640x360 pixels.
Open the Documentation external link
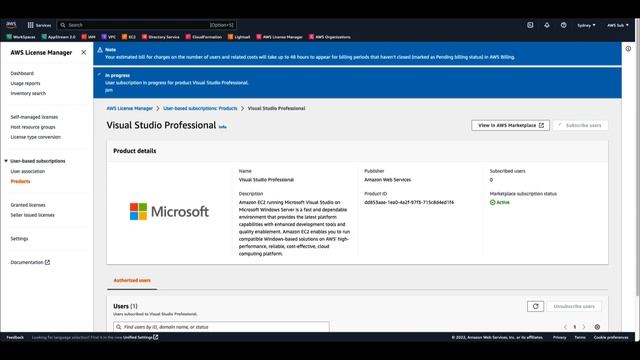(30, 262)
